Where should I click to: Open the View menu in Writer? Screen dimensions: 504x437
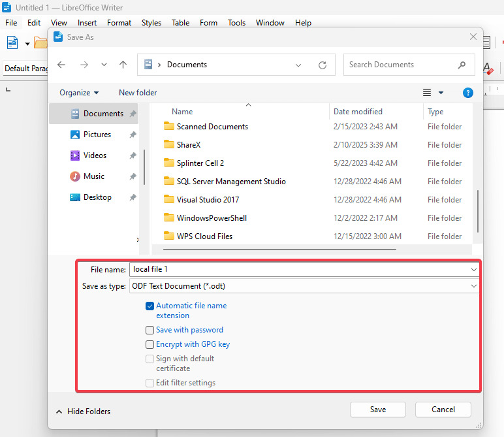(59, 23)
